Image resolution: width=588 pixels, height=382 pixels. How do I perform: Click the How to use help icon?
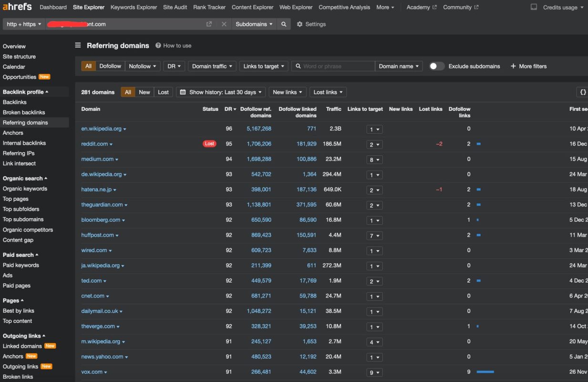tap(158, 45)
